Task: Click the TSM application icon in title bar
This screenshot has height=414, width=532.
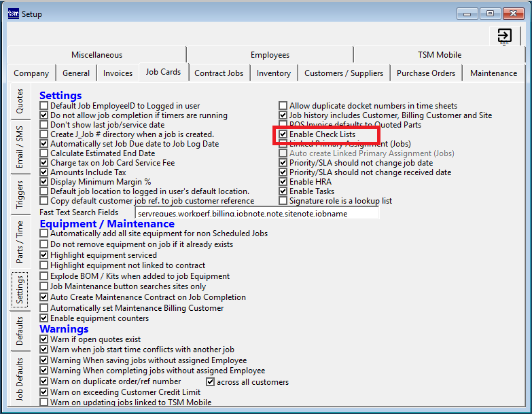Action: [x=12, y=13]
